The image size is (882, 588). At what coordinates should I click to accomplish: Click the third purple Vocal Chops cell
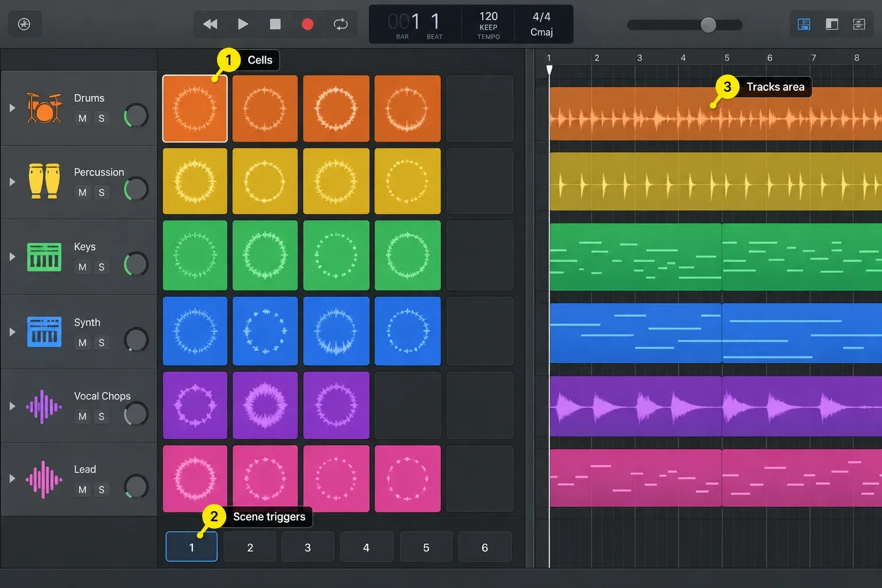pos(336,405)
